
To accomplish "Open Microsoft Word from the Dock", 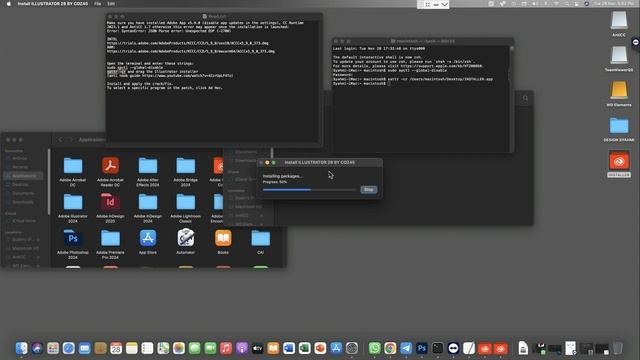I will click(x=289, y=348).
